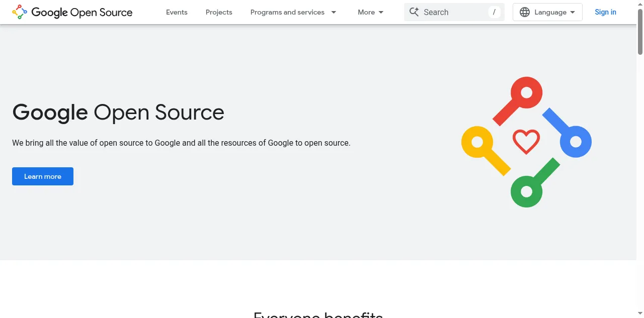This screenshot has height=318, width=644.
Task: Open the Language selector dropdown
Action: [x=547, y=12]
